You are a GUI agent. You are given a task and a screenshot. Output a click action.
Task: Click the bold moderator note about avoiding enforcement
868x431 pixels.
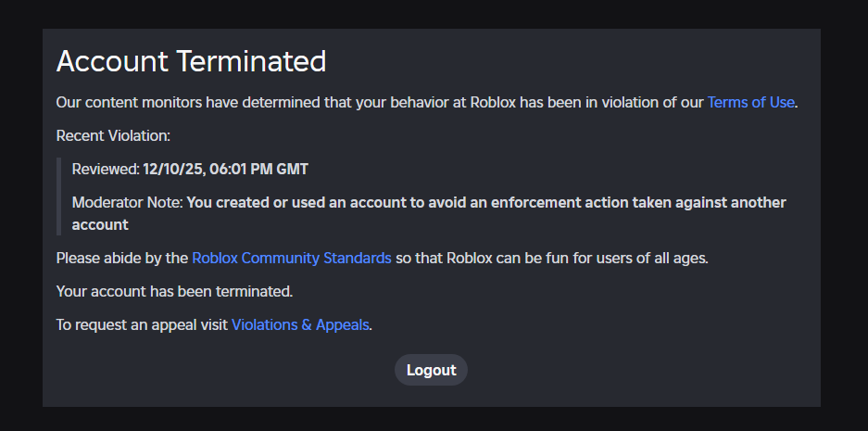485,202
